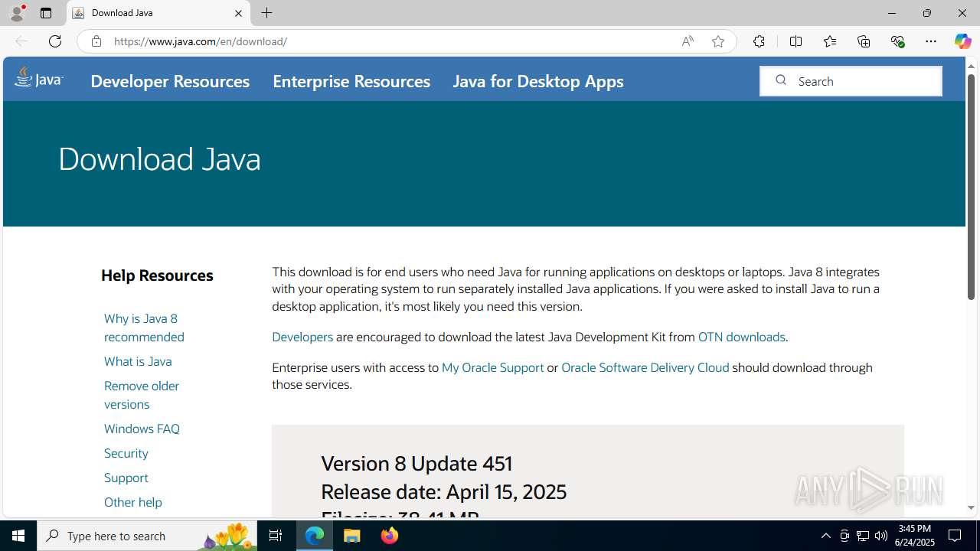Open Browser essentials icon

click(x=897, y=41)
